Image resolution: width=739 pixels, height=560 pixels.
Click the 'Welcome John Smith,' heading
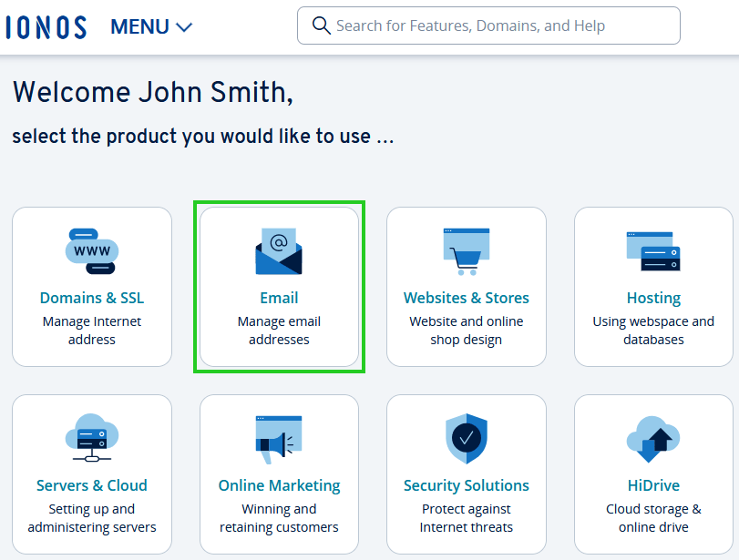[x=153, y=92]
